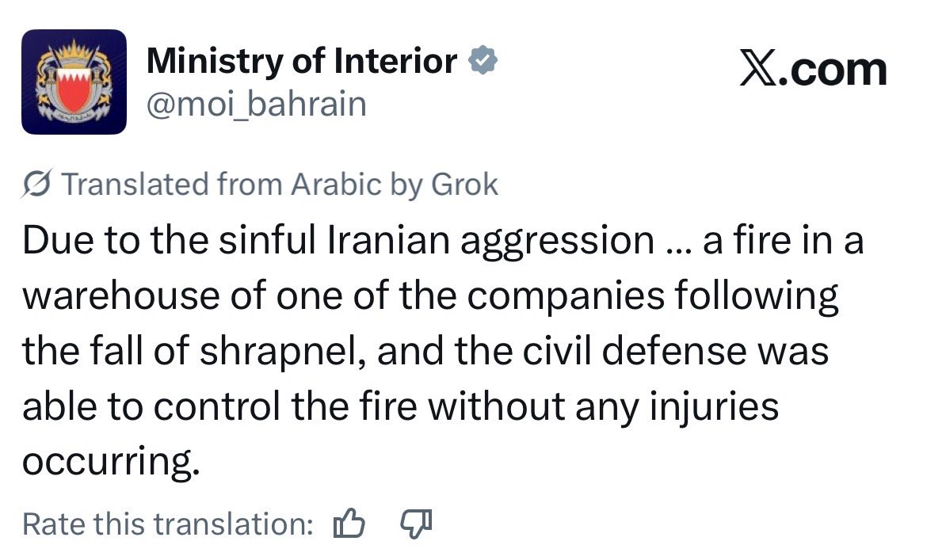Open the Ministry of Interior profile name
Viewport: 927px width, 560px height.
tap(302, 62)
